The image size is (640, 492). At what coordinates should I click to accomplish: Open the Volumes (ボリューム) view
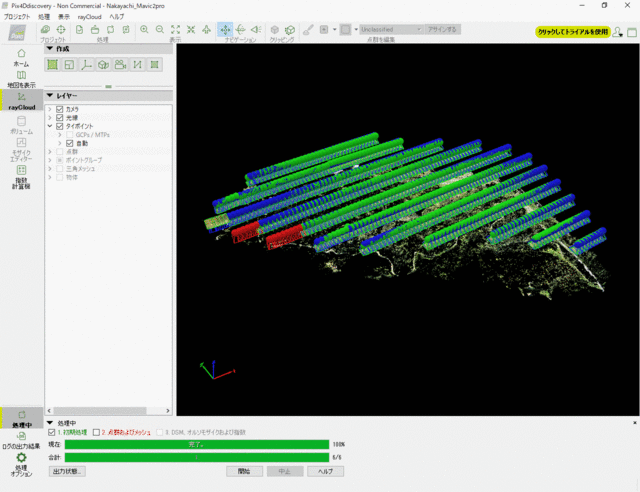click(21, 125)
